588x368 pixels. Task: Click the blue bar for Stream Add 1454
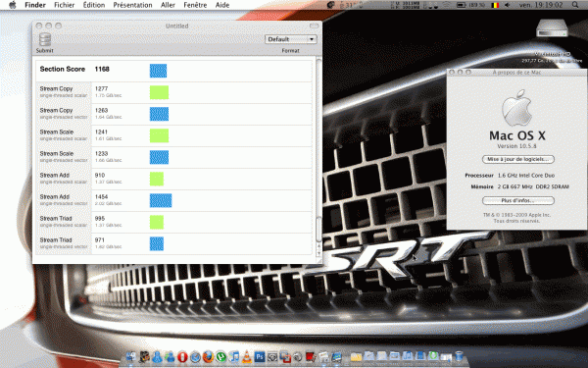pyautogui.click(x=161, y=200)
